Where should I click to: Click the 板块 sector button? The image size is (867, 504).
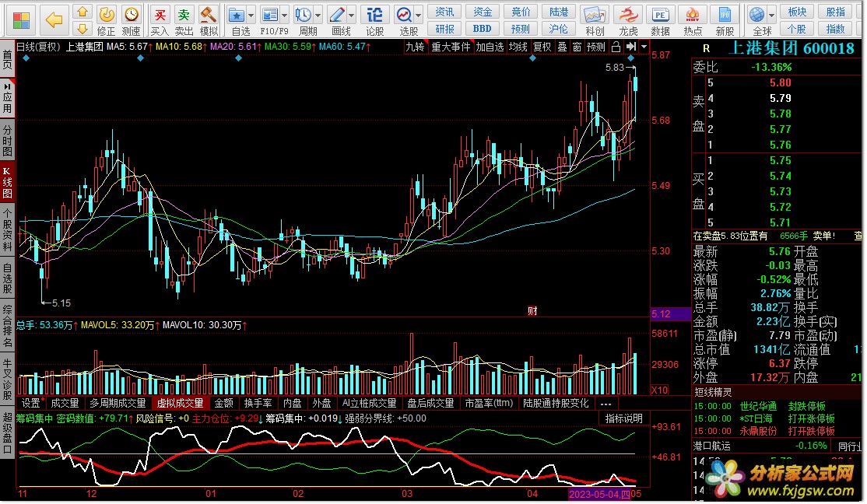pyautogui.click(x=797, y=12)
